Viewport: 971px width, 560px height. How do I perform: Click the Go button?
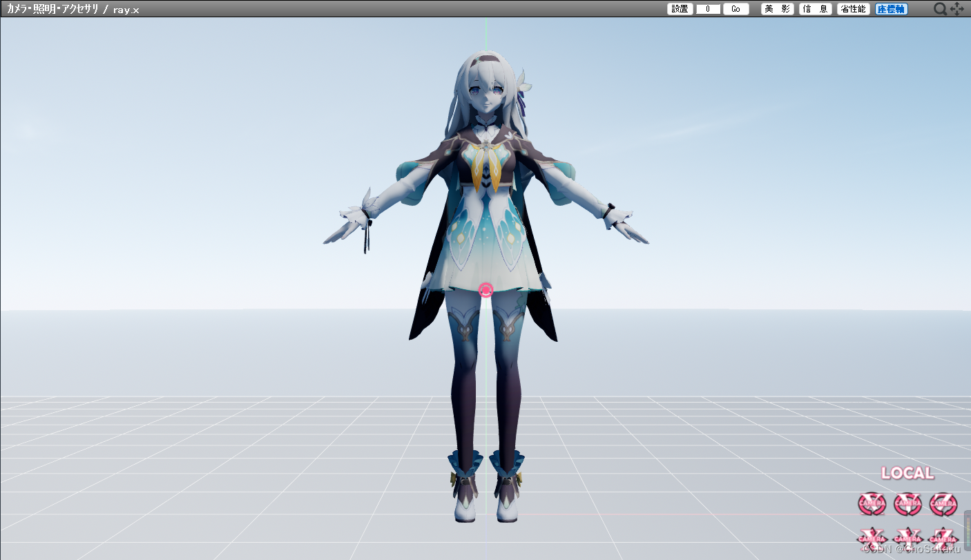coord(736,9)
